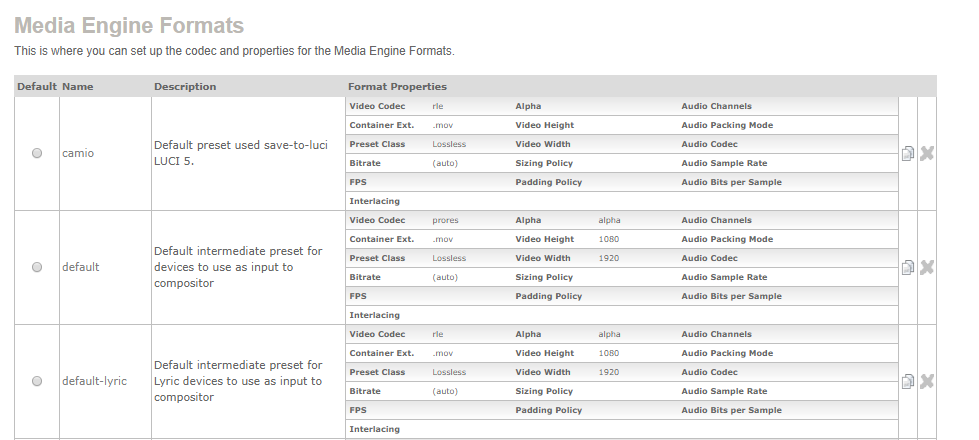
Task: Click the Default column header
Action: tap(37, 87)
